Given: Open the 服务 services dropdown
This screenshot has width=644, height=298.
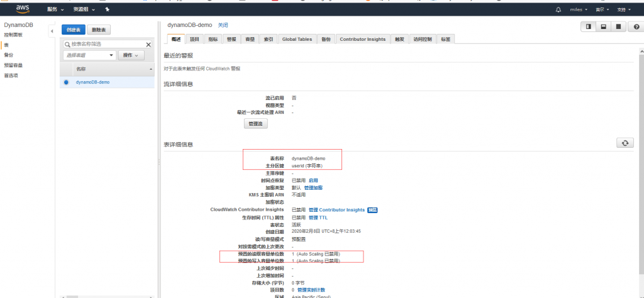Looking at the screenshot, I should pyautogui.click(x=55, y=9).
